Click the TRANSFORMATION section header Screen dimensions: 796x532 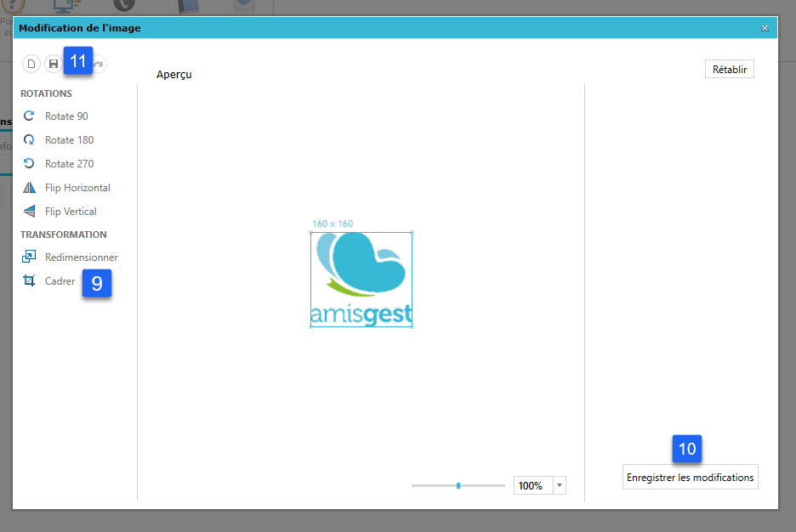coord(64,235)
